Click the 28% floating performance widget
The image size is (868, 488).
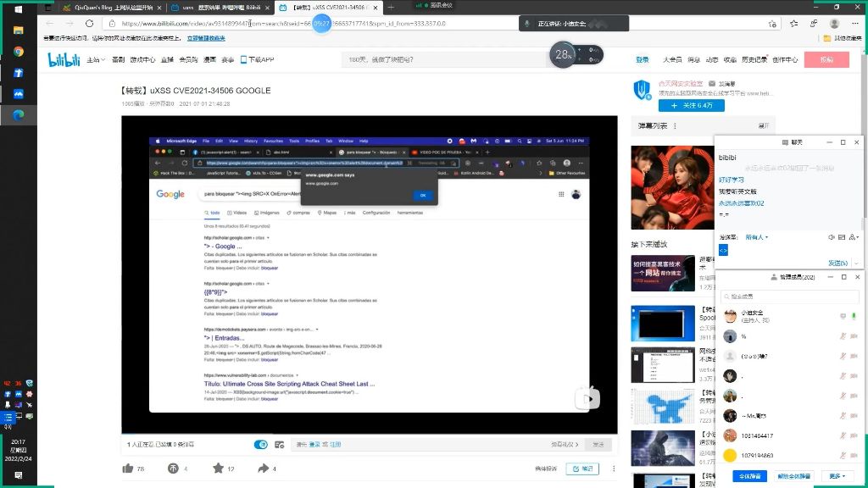pyautogui.click(x=576, y=55)
